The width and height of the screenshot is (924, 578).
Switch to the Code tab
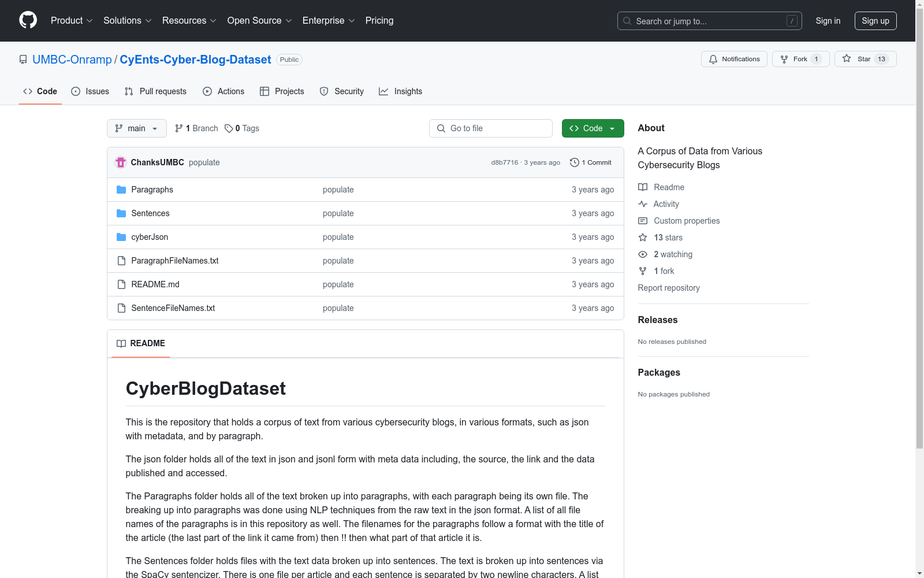40,91
